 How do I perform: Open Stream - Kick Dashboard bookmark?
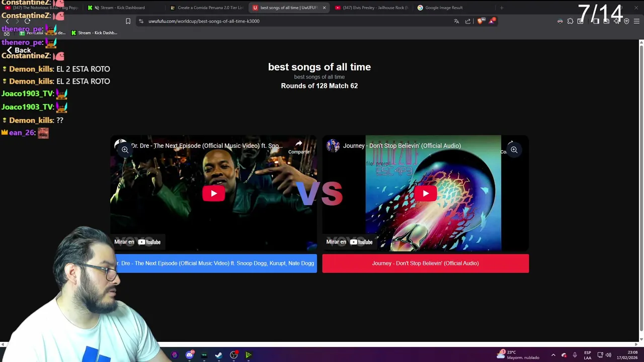94,33
